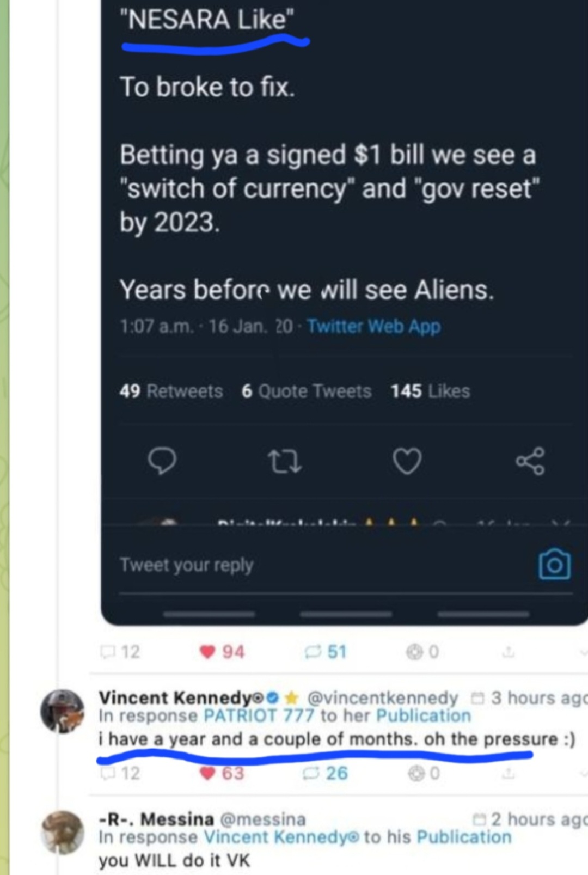This screenshot has width=588, height=875.
Task: Click the retweet arrows icon under the tweet
Action: tap(285, 462)
